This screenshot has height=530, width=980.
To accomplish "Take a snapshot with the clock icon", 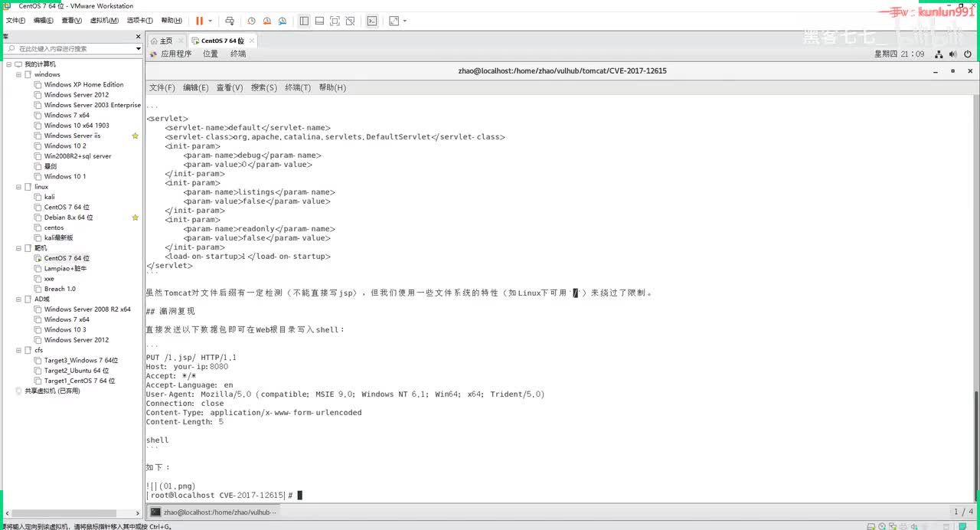I will click(252, 21).
